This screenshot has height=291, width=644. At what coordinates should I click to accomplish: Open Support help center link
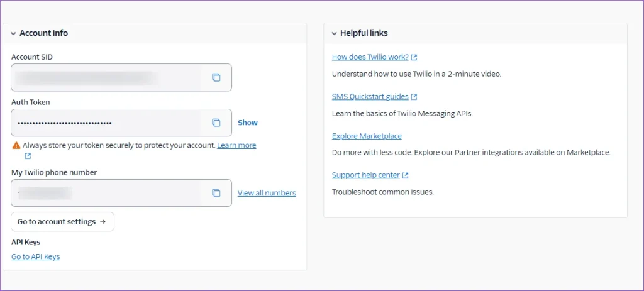(365, 175)
